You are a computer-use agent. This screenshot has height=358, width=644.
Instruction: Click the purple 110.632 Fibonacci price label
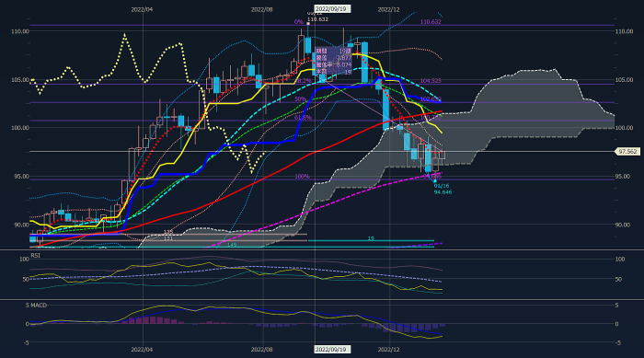[431, 22]
